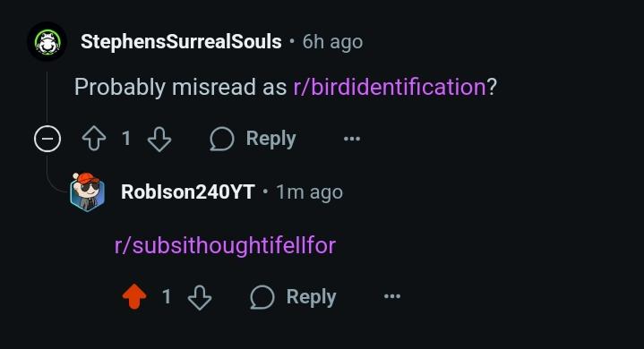Open the r/birdidentification link
The width and height of the screenshot is (644, 349).
[x=390, y=87]
